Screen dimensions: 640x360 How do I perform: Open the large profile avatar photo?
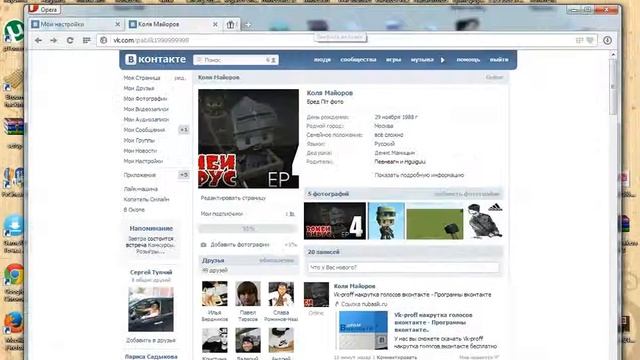tap(249, 139)
